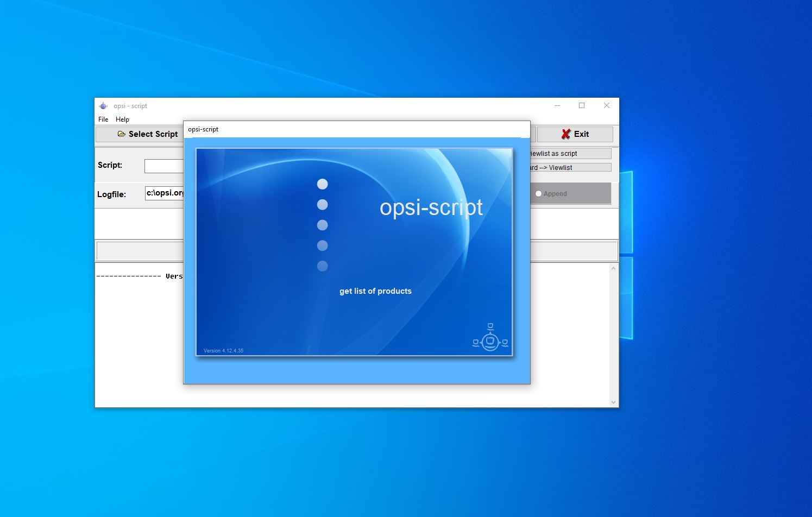This screenshot has height=517, width=812.
Task: Click the top progress dot on splash
Action: 322,184
